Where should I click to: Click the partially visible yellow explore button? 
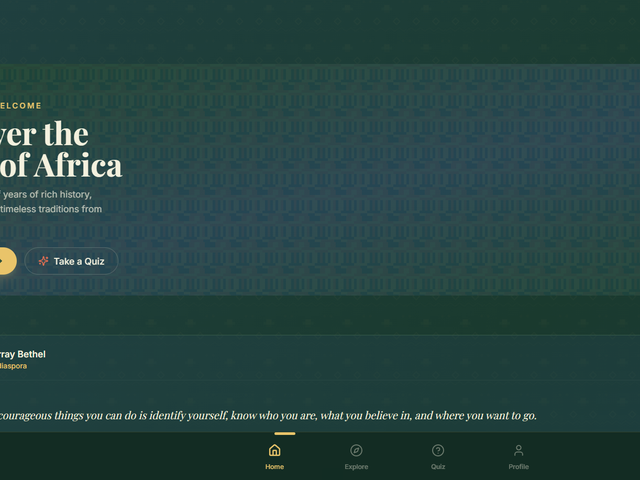[x=8, y=261]
